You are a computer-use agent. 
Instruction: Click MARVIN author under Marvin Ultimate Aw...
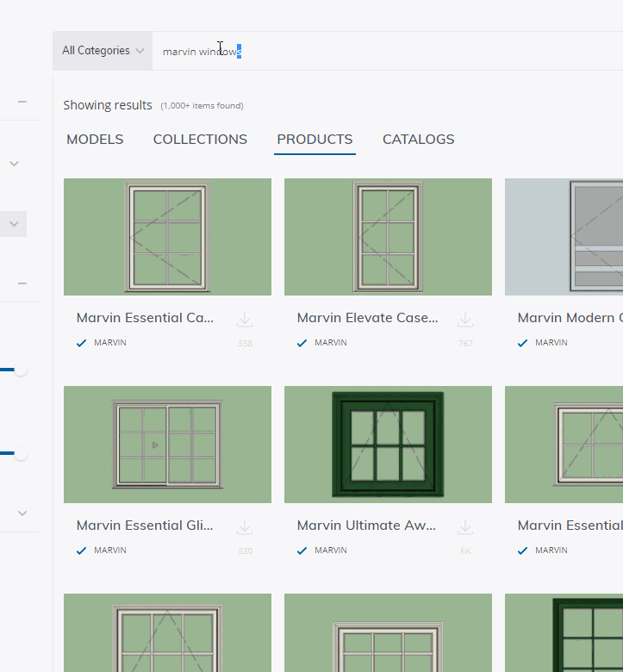(x=331, y=551)
